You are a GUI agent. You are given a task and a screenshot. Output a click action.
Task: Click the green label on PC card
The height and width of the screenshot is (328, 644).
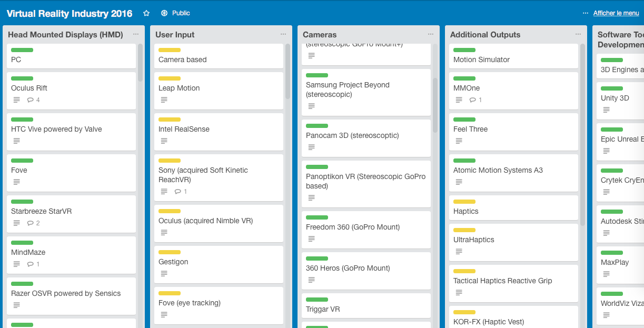pos(22,50)
